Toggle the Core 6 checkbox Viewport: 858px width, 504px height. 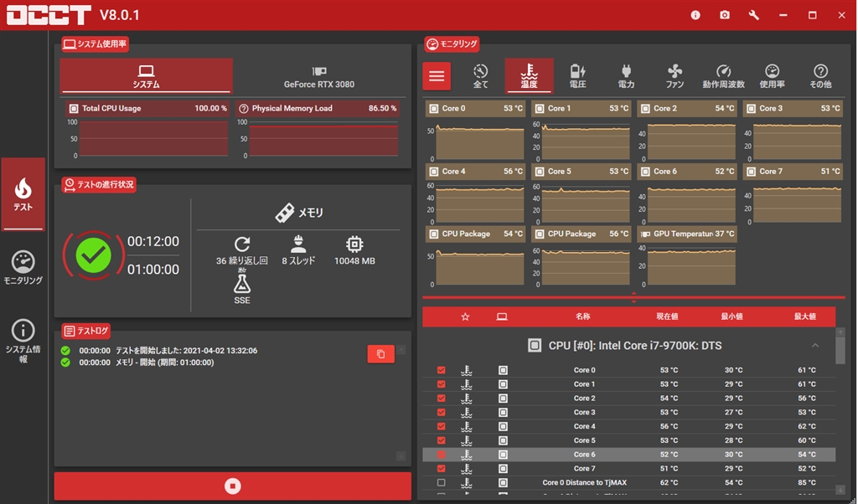pos(441,455)
